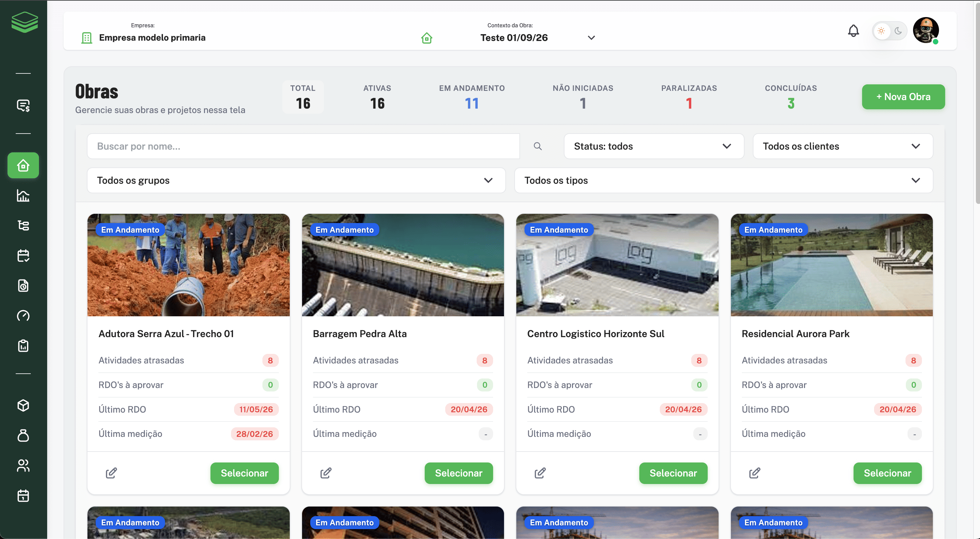Open the billing chat sidebar icon
This screenshot has width=980, height=539.
23,105
